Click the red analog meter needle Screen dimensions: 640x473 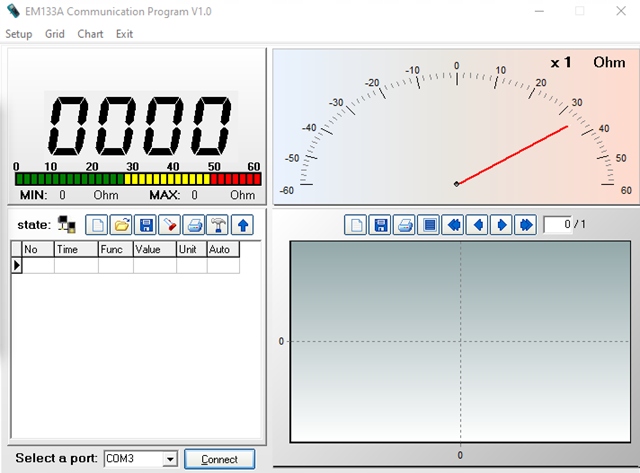click(x=512, y=155)
